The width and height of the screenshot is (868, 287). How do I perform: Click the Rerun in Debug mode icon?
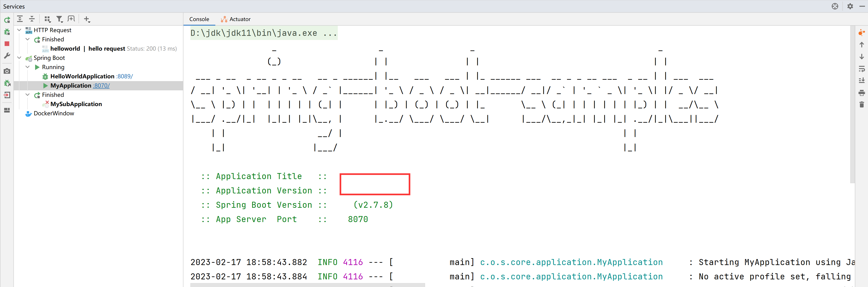tap(7, 32)
